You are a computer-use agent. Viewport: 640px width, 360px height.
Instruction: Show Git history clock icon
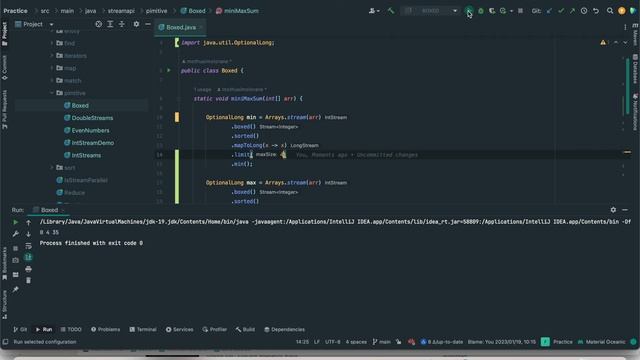(x=584, y=11)
